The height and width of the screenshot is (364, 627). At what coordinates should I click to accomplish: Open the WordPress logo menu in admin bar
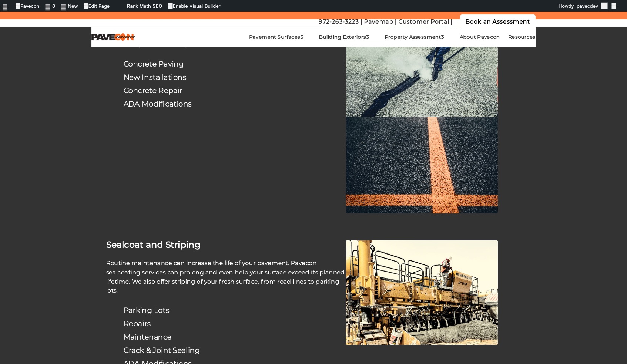(5, 7)
